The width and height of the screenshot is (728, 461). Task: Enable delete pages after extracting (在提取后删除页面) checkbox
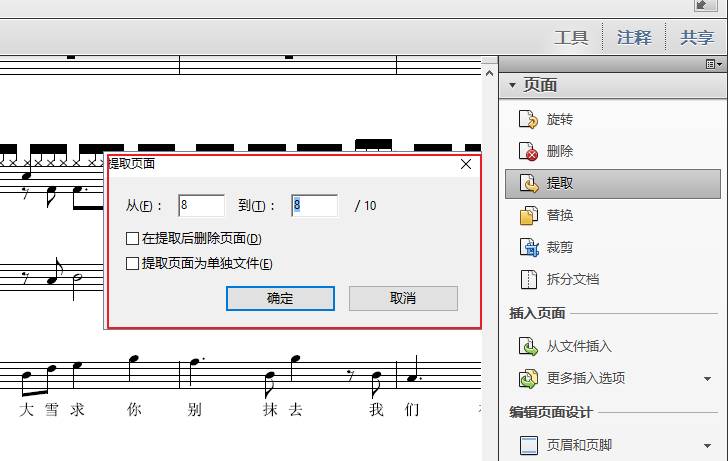[x=132, y=239]
